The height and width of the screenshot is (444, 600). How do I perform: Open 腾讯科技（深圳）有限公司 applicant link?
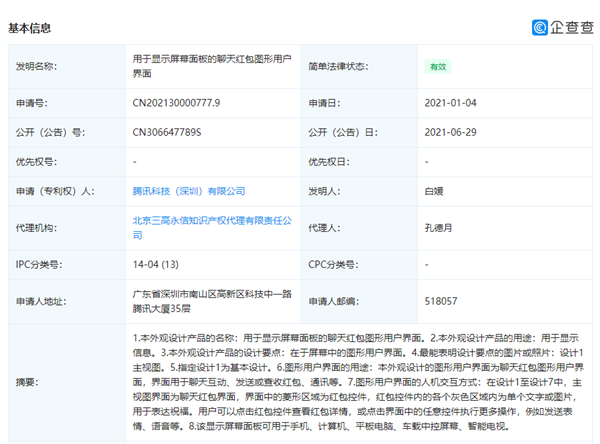click(189, 191)
